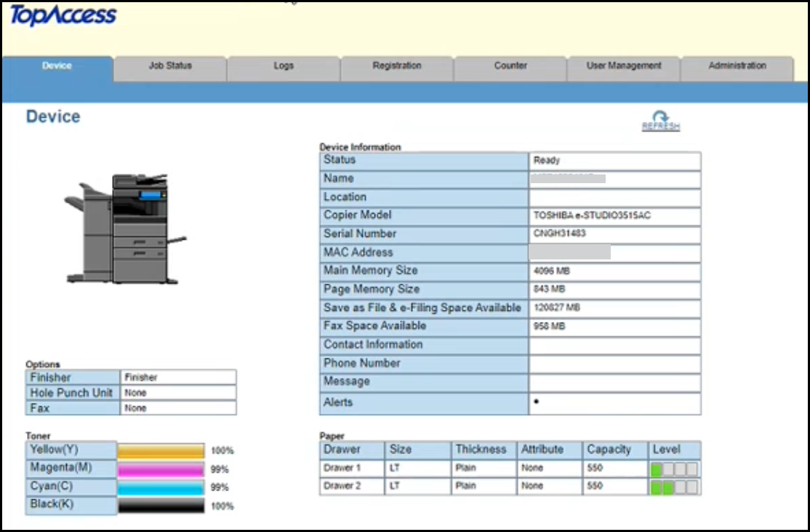
Task: Click the Copier Model value field
Action: (x=614, y=216)
